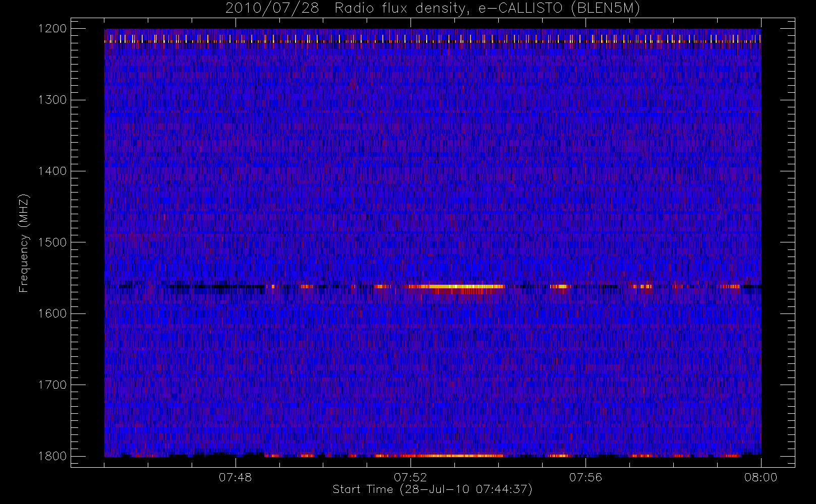Click the 'Frequency (MHz)' axis label

[x=24, y=243]
